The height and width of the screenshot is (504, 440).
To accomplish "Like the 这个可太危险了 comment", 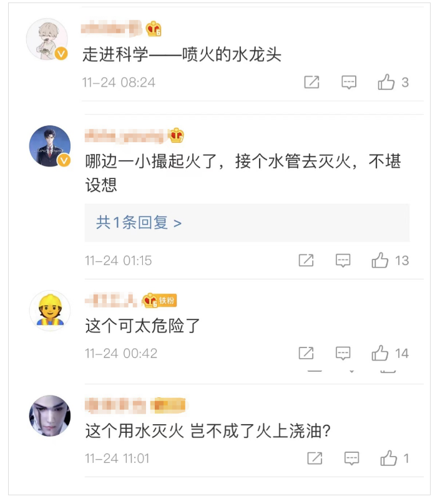I will point(380,354).
